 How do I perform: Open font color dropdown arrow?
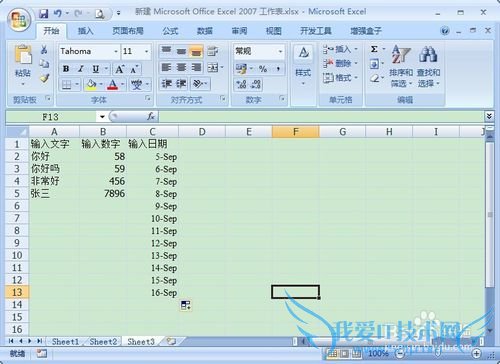pyautogui.click(x=122, y=85)
